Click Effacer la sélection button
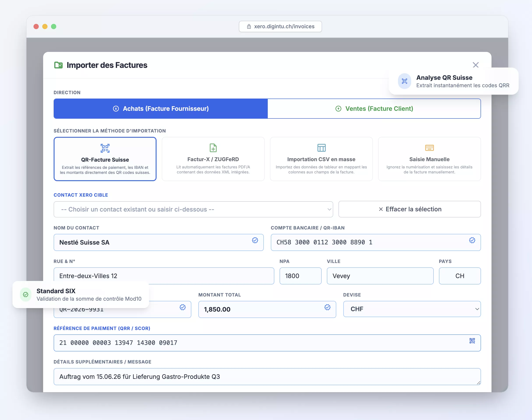The height and width of the screenshot is (420, 532). tap(410, 209)
